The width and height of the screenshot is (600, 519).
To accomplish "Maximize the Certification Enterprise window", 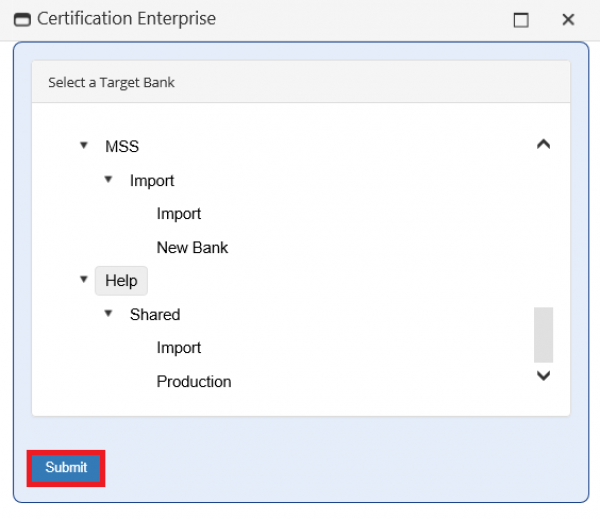I will [x=521, y=20].
